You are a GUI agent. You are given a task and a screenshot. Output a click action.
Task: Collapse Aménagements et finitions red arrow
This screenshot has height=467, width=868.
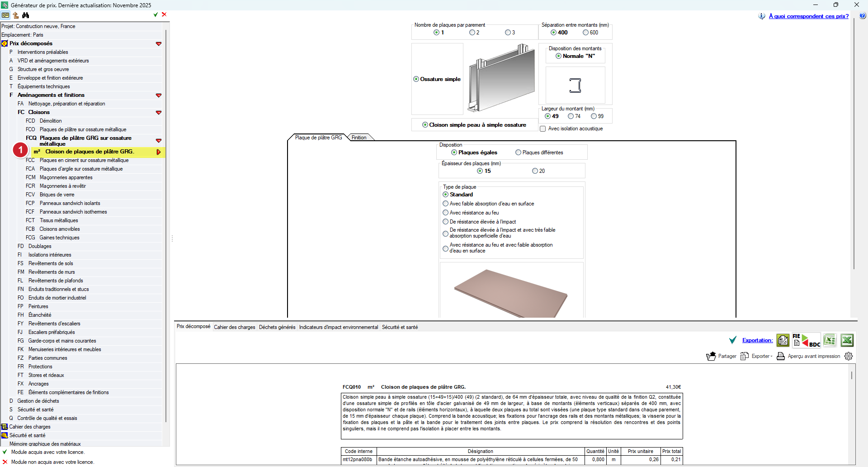click(159, 95)
